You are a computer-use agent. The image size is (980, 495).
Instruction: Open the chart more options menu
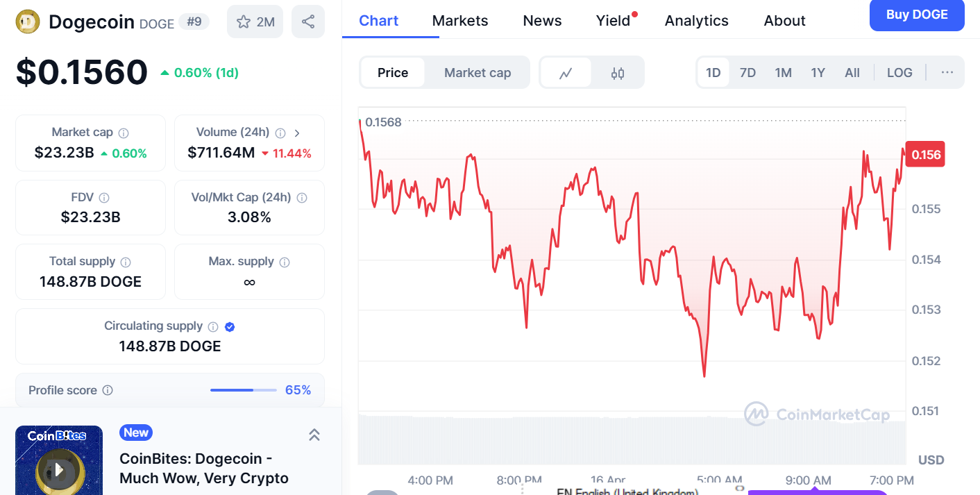(x=947, y=73)
